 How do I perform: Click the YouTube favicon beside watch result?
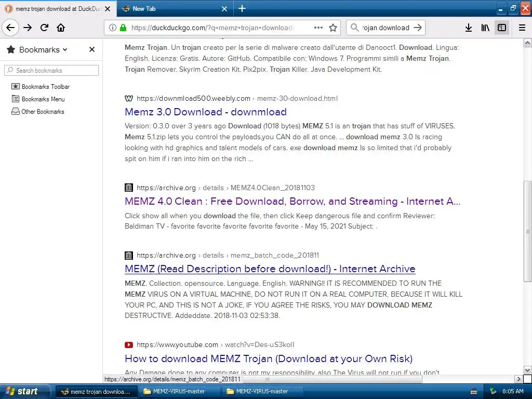click(x=129, y=345)
